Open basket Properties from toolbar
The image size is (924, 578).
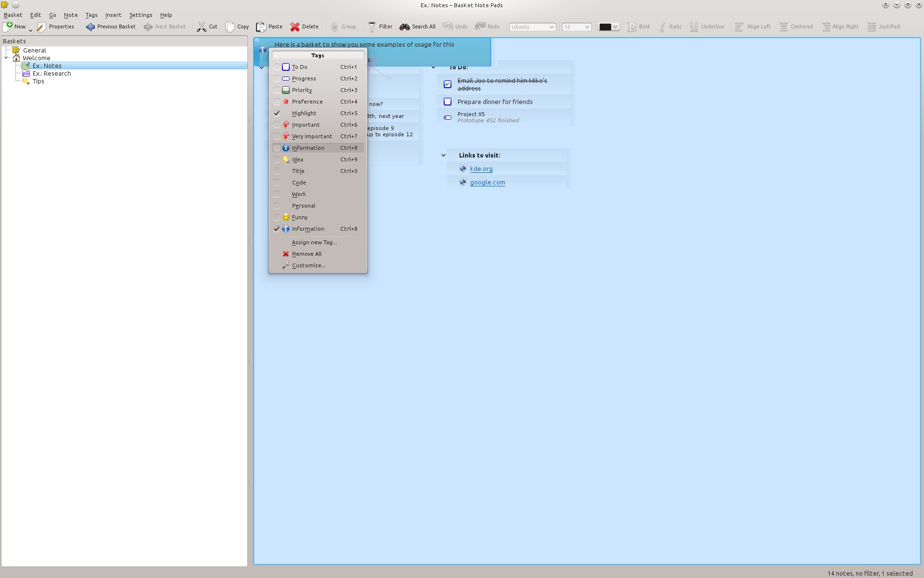56,26
